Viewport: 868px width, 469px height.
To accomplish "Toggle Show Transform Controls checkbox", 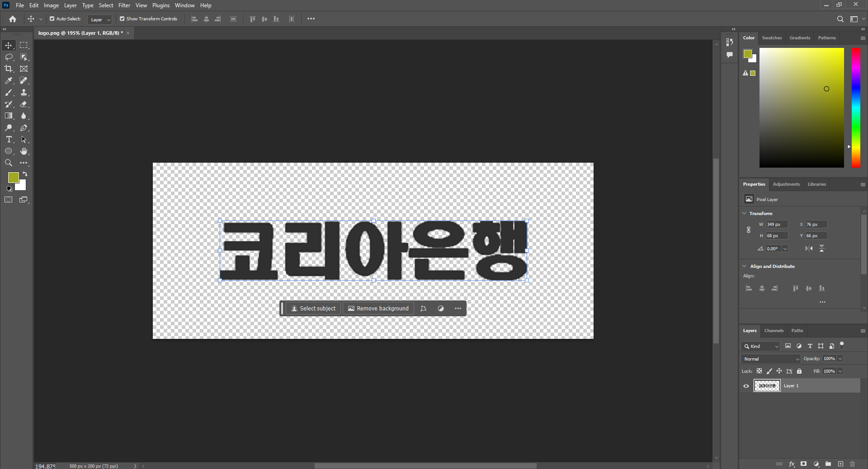I will (122, 19).
